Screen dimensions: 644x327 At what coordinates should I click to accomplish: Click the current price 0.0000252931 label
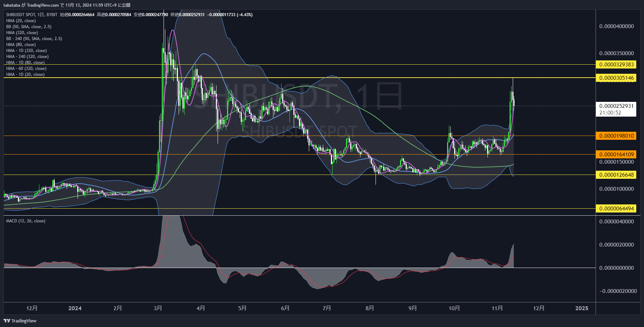click(616, 106)
